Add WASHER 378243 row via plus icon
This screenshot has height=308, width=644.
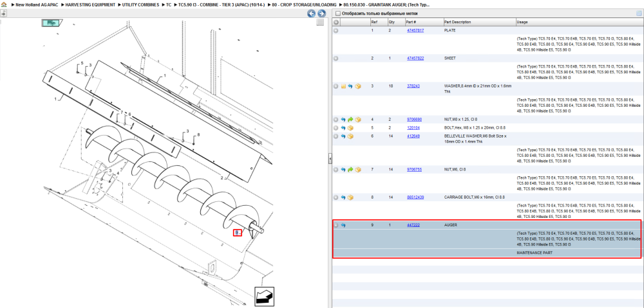point(336,86)
